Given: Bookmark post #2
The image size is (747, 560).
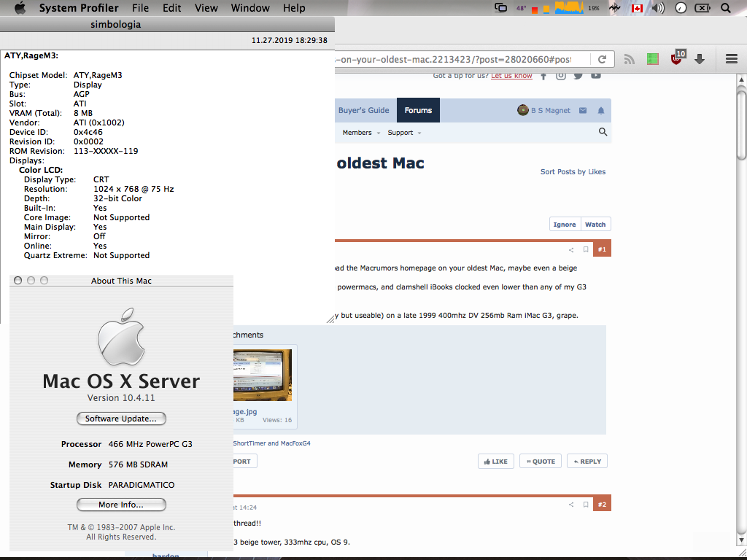Looking at the screenshot, I should 586,505.
